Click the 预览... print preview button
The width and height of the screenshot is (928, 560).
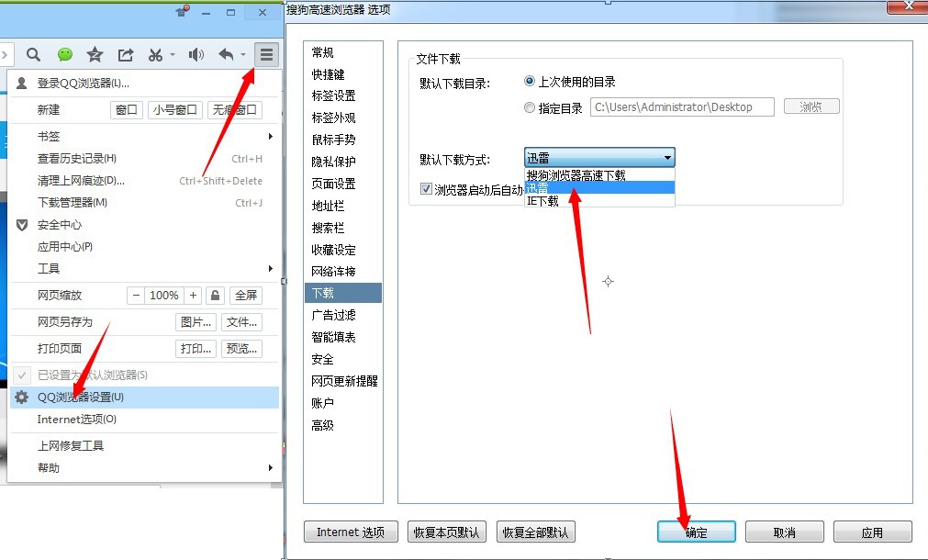241,349
